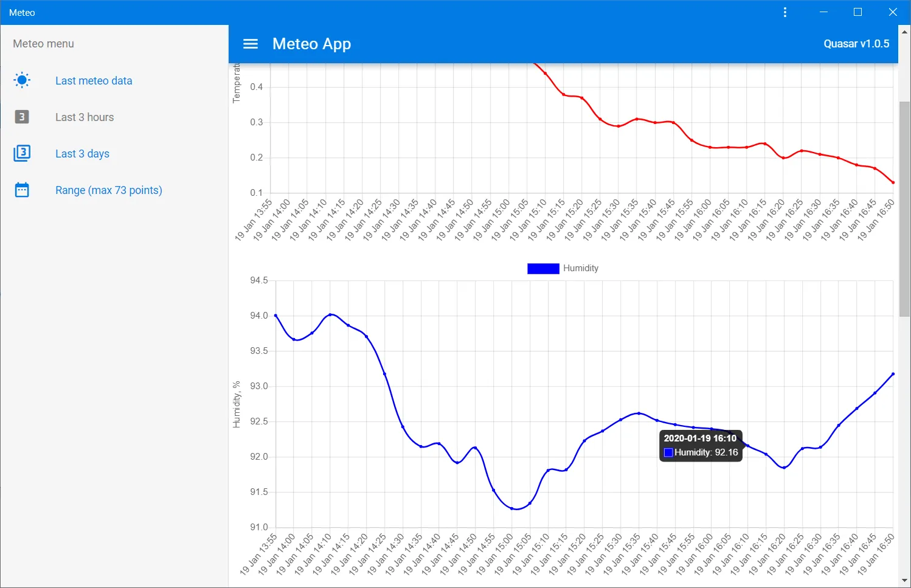This screenshot has width=911, height=588.
Task: Click the sun icon for last meteo data
Action: tap(22, 80)
